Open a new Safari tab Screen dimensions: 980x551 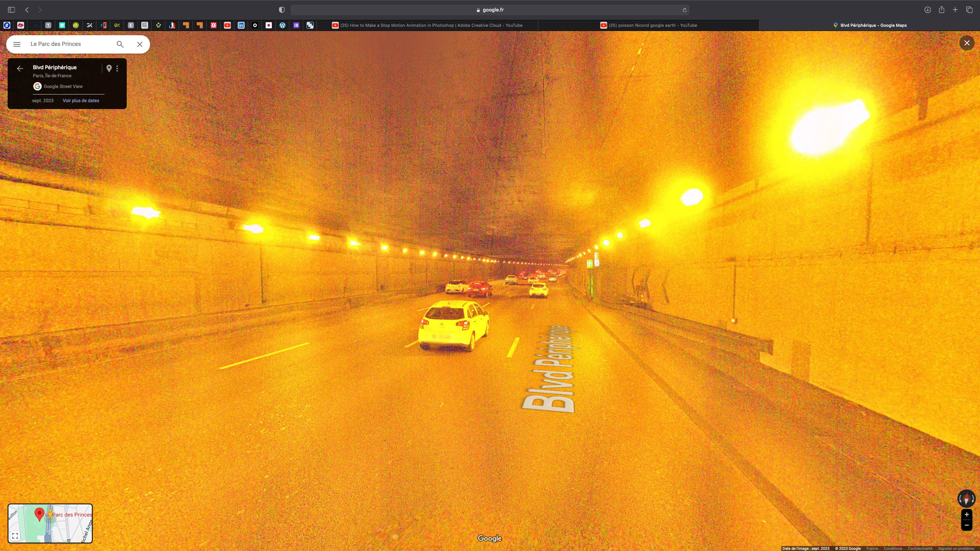pyautogui.click(x=955, y=10)
